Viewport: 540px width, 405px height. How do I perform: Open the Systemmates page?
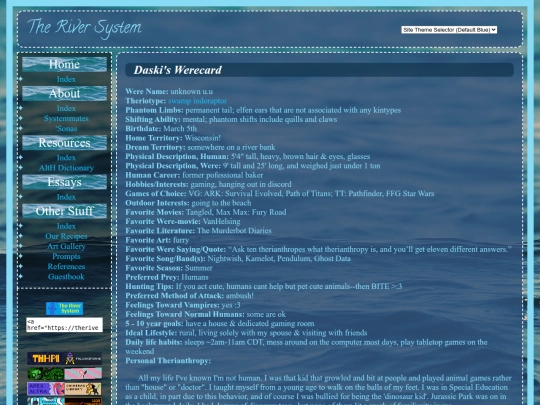pyautogui.click(x=66, y=118)
